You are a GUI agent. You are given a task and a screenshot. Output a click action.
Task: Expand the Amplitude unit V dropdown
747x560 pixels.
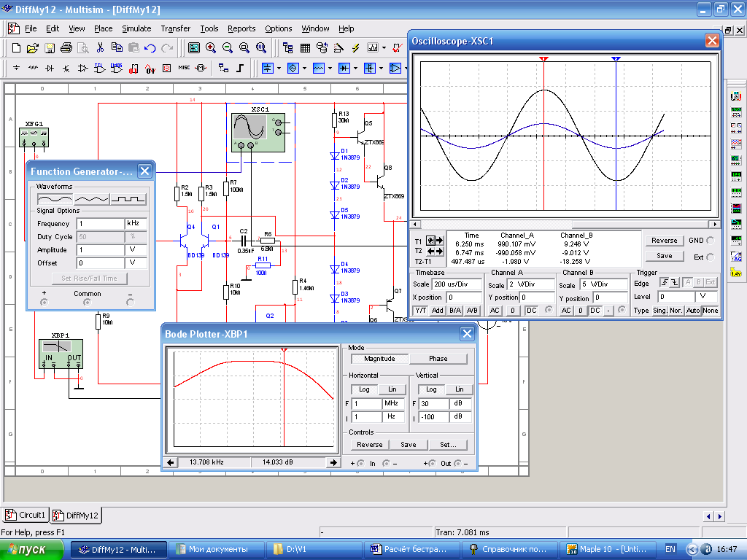coord(136,250)
